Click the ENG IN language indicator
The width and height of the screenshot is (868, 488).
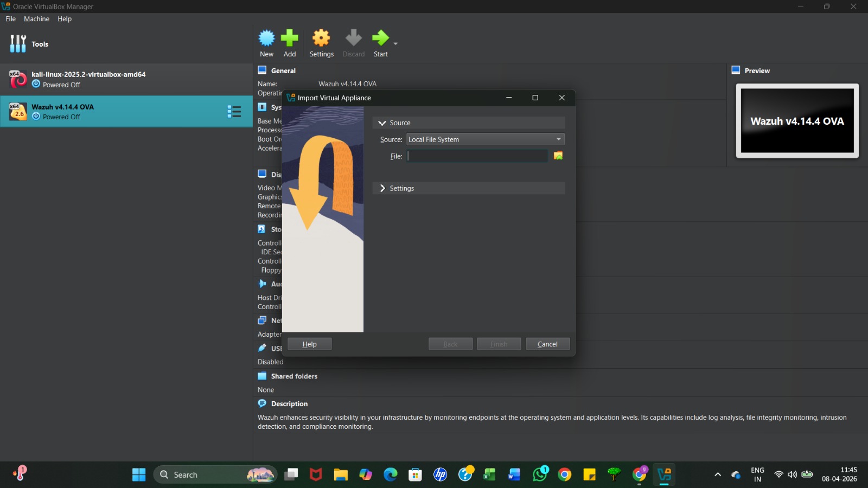coord(757,475)
